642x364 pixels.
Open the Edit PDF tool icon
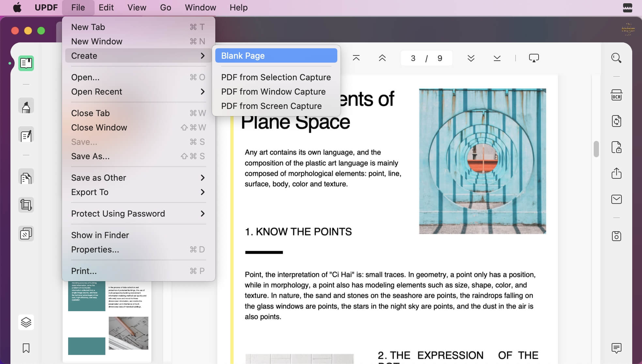pos(26,135)
